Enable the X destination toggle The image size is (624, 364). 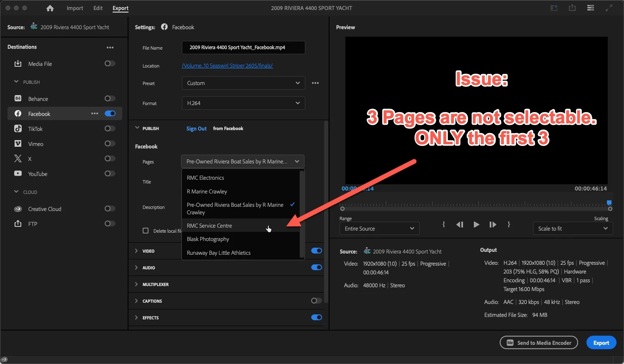coord(110,158)
